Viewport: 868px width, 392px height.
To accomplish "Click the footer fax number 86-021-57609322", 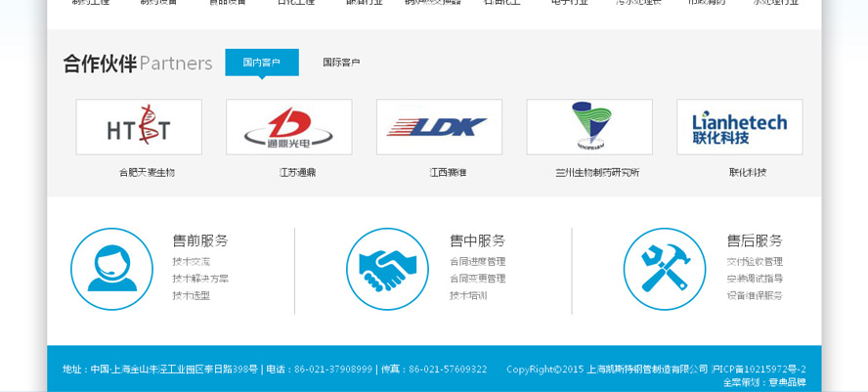I will click(x=448, y=370).
